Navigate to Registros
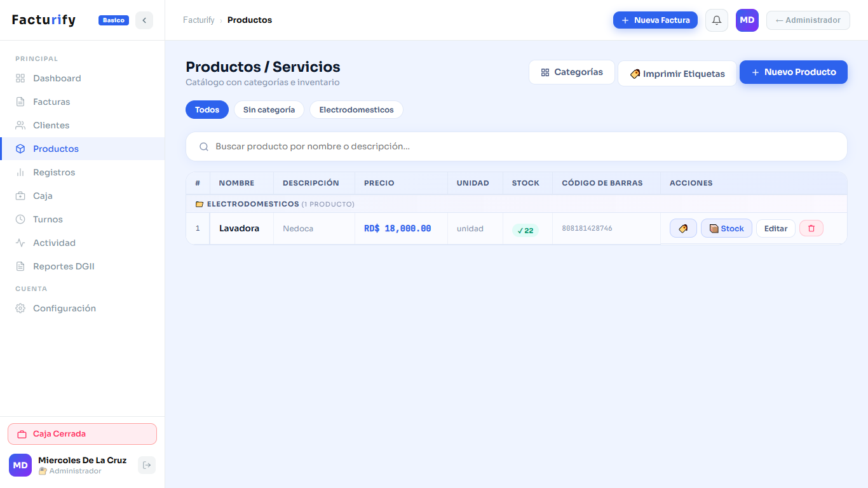The width and height of the screenshot is (868, 488). [x=82, y=172]
